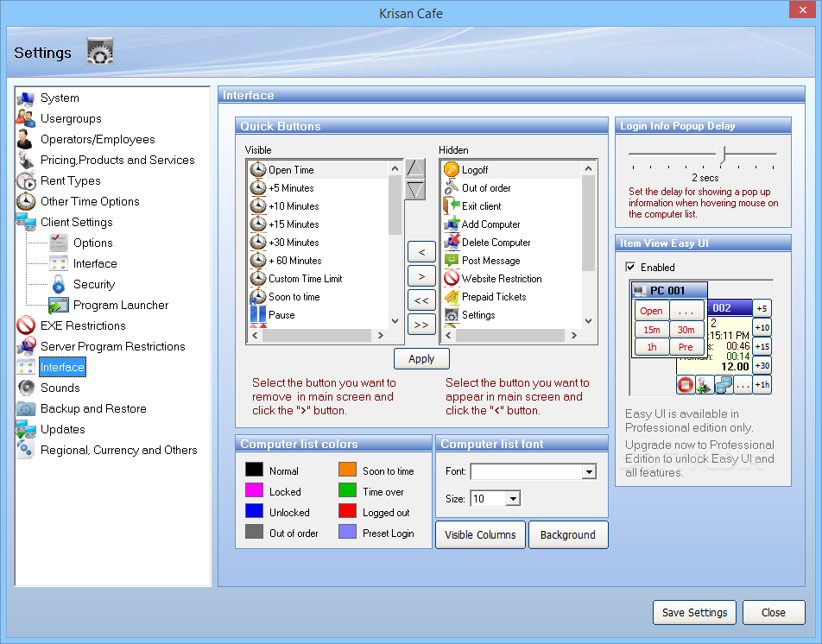This screenshot has width=822, height=644.
Task: Click the Time over green swatch
Action: [348, 490]
